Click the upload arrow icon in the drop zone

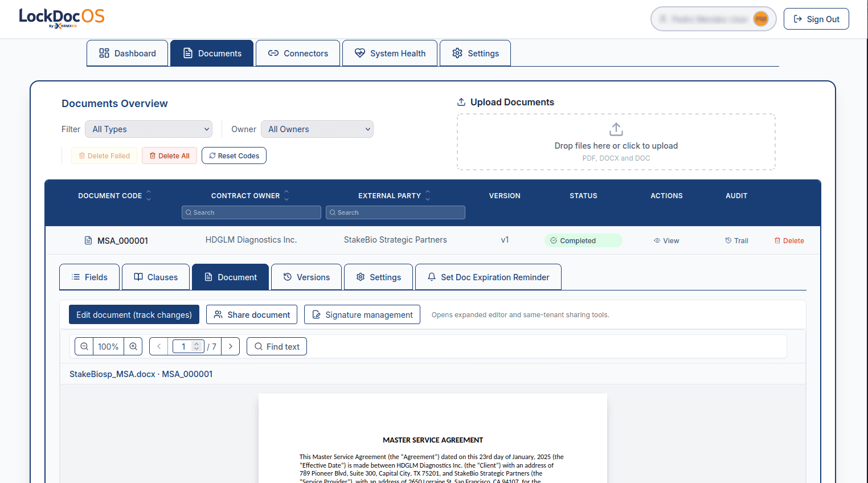click(x=616, y=129)
